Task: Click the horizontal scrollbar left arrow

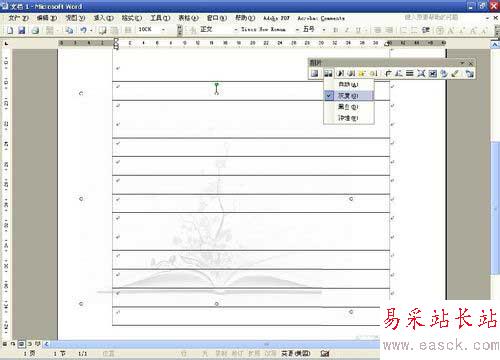Action: pos(46,344)
